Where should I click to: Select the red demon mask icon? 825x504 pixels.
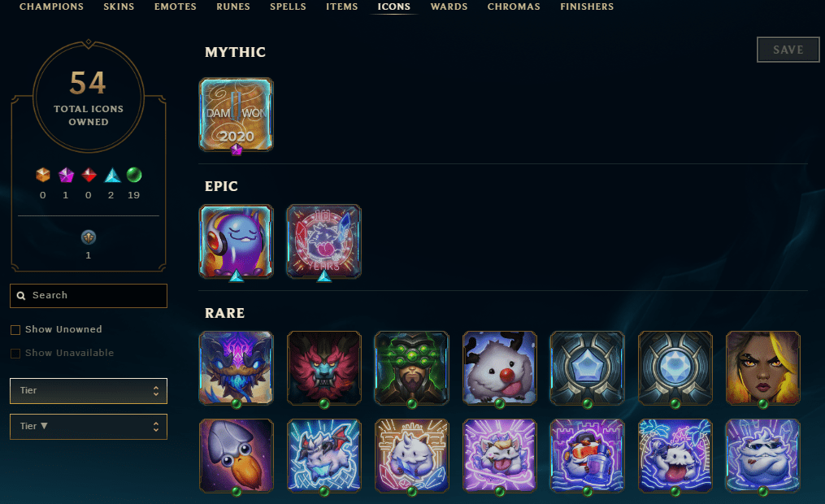[324, 367]
